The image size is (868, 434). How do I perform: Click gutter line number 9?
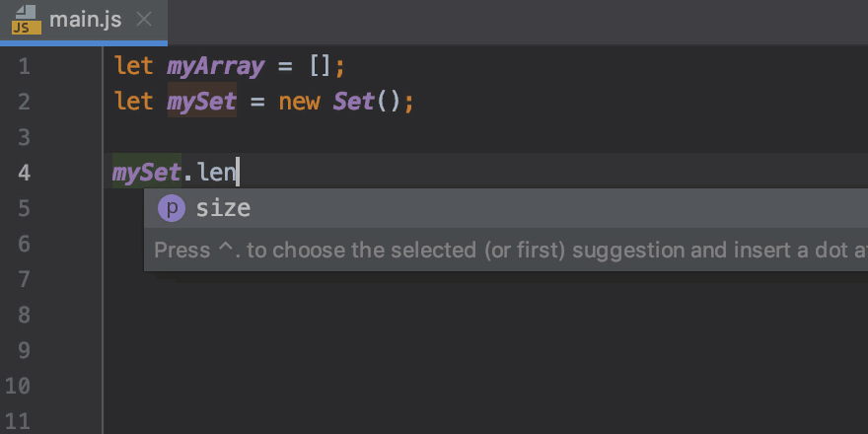pyautogui.click(x=24, y=350)
